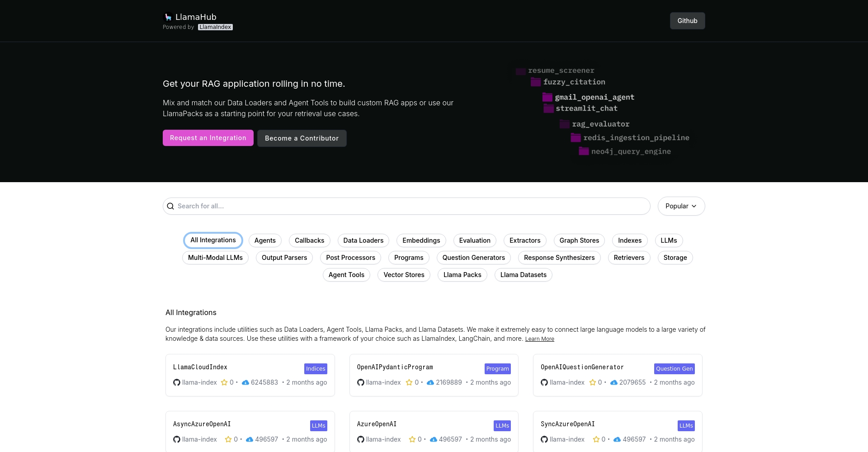Open the LlamaCloudIndex card title

click(200, 367)
